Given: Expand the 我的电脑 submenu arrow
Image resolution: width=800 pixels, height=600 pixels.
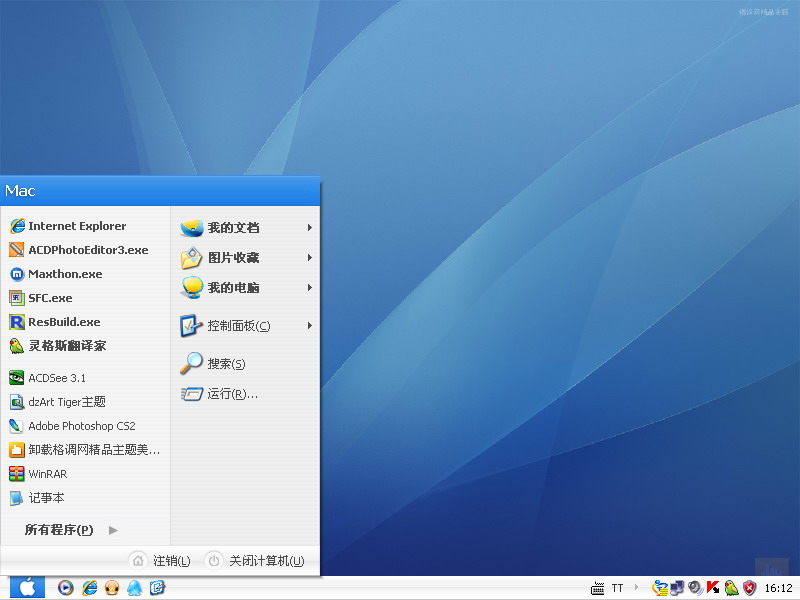Looking at the screenshot, I should pyautogui.click(x=309, y=288).
